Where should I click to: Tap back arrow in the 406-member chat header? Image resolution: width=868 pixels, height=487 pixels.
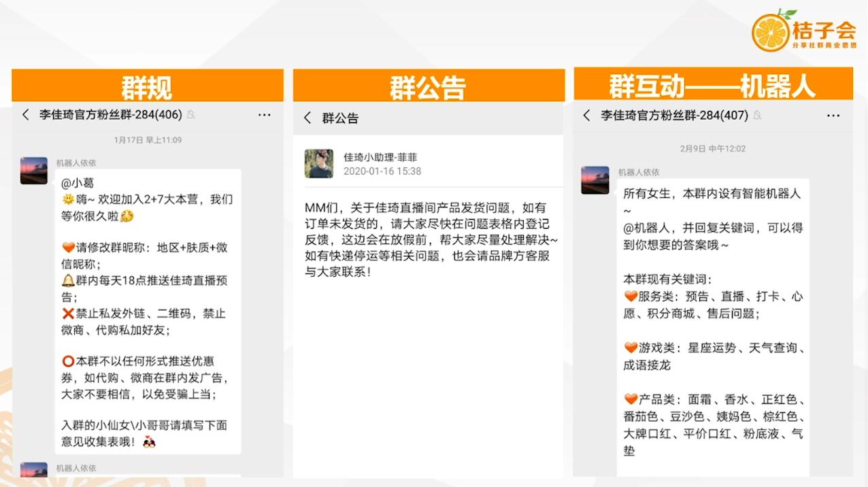(26, 115)
